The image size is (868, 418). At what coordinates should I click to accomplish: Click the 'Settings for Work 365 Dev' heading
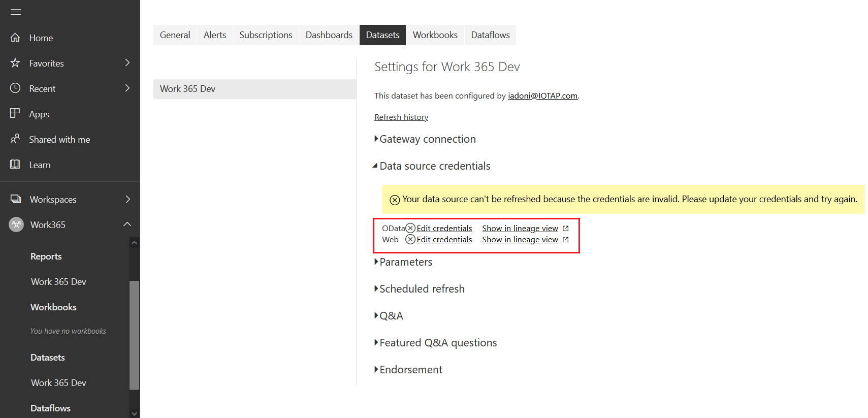[447, 67]
